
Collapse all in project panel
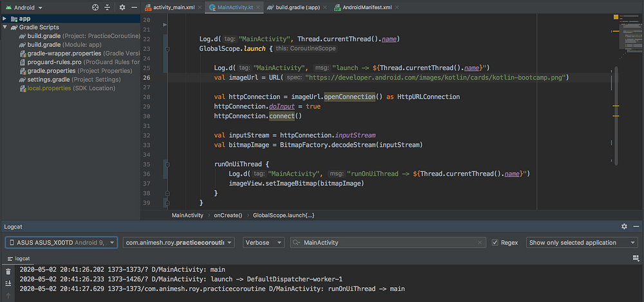[x=108, y=7]
